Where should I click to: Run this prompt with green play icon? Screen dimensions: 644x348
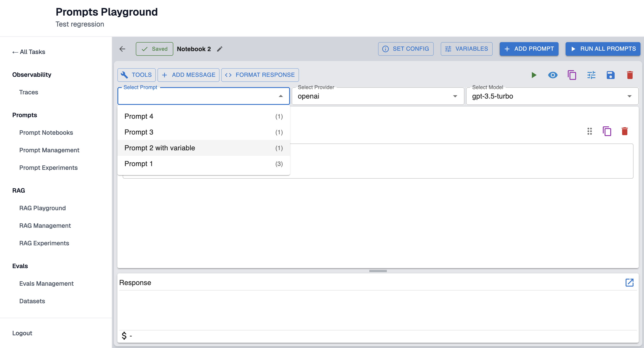[534, 75]
